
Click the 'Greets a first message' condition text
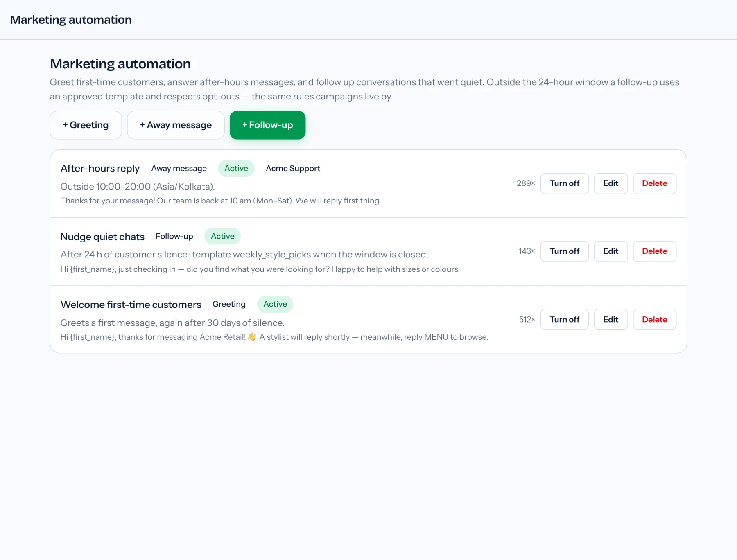point(172,323)
